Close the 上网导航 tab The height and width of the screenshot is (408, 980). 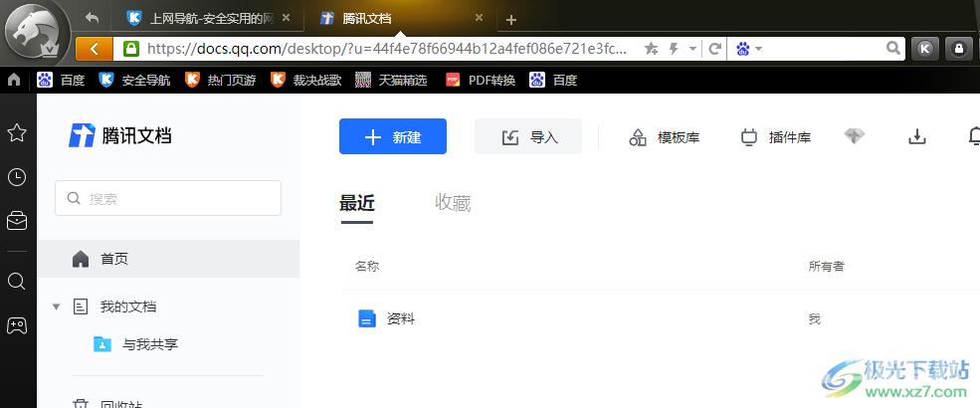click(286, 18)
